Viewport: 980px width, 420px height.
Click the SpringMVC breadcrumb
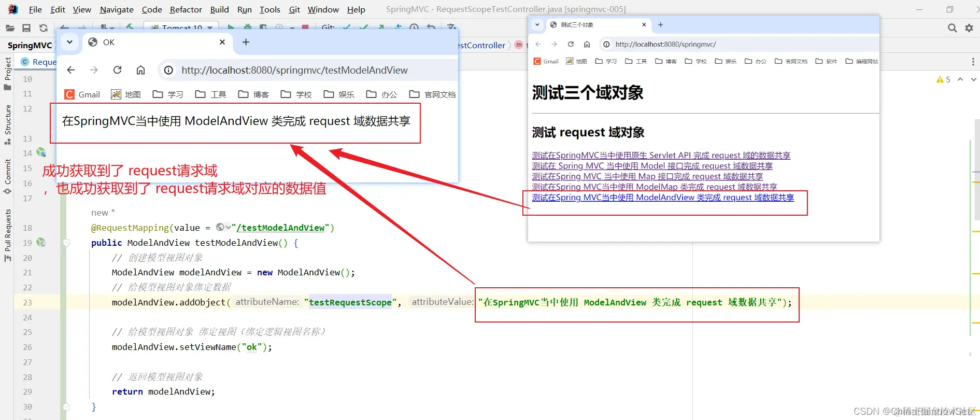(x=30, y=45)
